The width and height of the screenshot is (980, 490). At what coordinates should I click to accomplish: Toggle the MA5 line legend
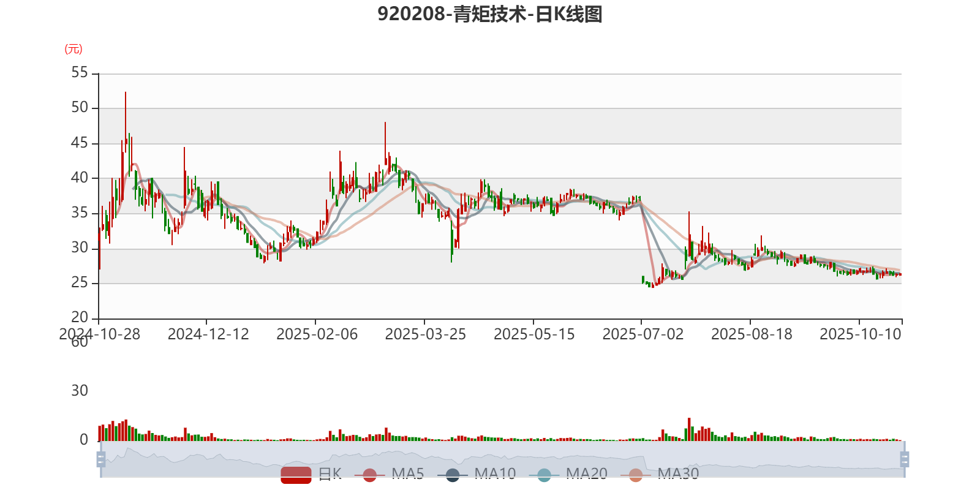point(389,474)
